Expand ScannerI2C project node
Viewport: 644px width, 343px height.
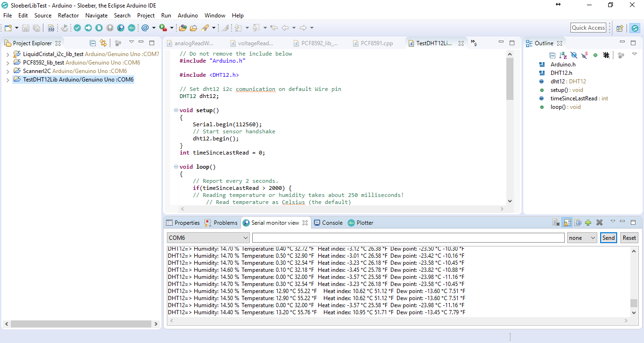tap(8, 71)
